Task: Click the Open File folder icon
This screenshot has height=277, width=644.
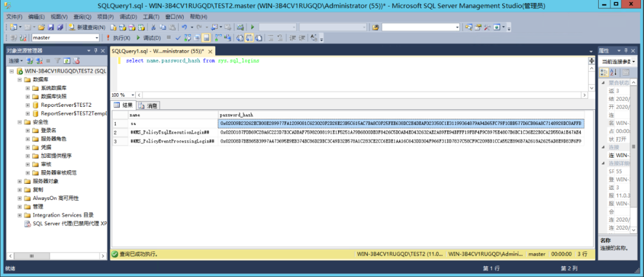Action: (41, 27)
